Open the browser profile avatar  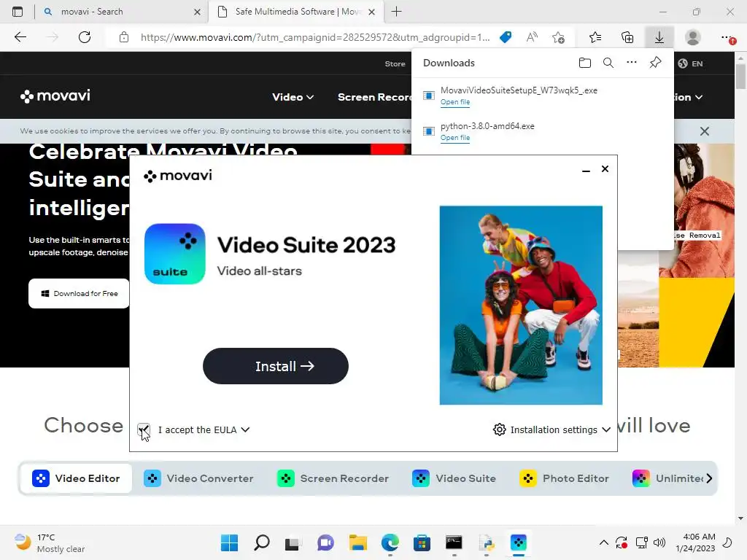tap(693, 37)
